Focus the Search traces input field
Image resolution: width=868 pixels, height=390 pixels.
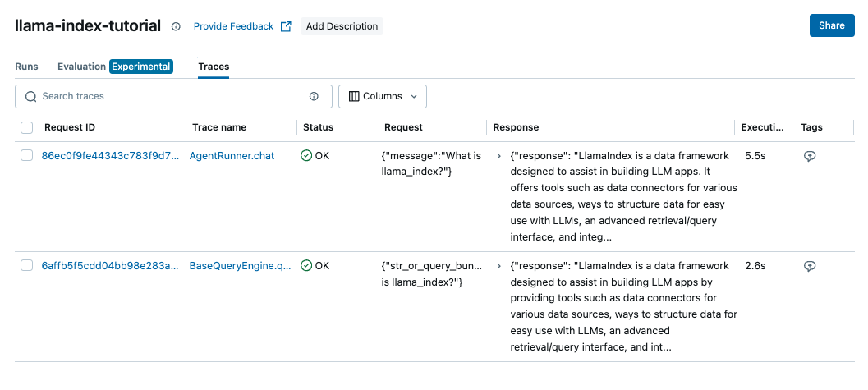(172, 96)
